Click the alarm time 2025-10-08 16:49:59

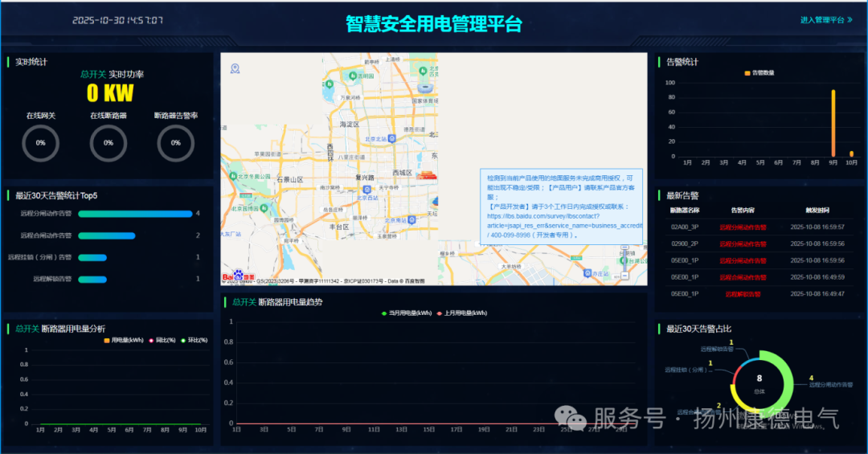[817, 277]
